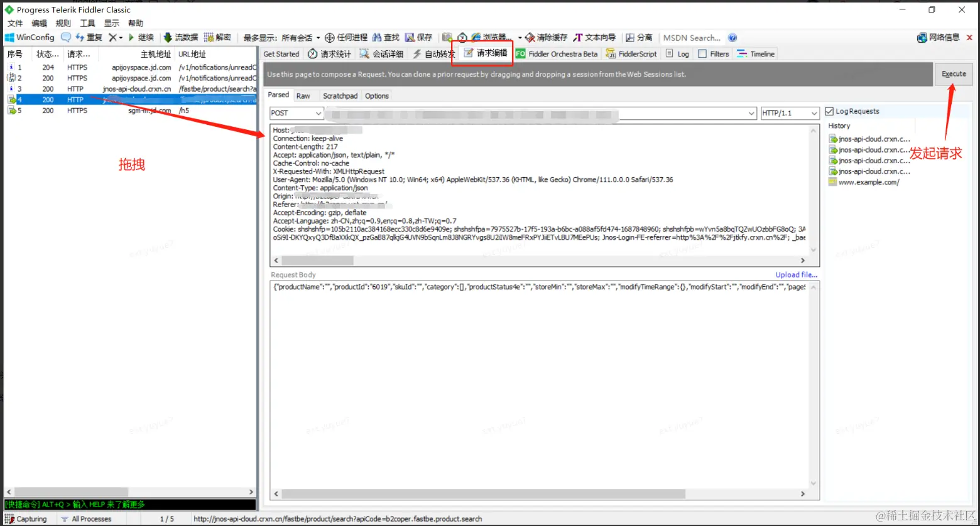Click the timer clock toolbar icon

tap(462, 38)
